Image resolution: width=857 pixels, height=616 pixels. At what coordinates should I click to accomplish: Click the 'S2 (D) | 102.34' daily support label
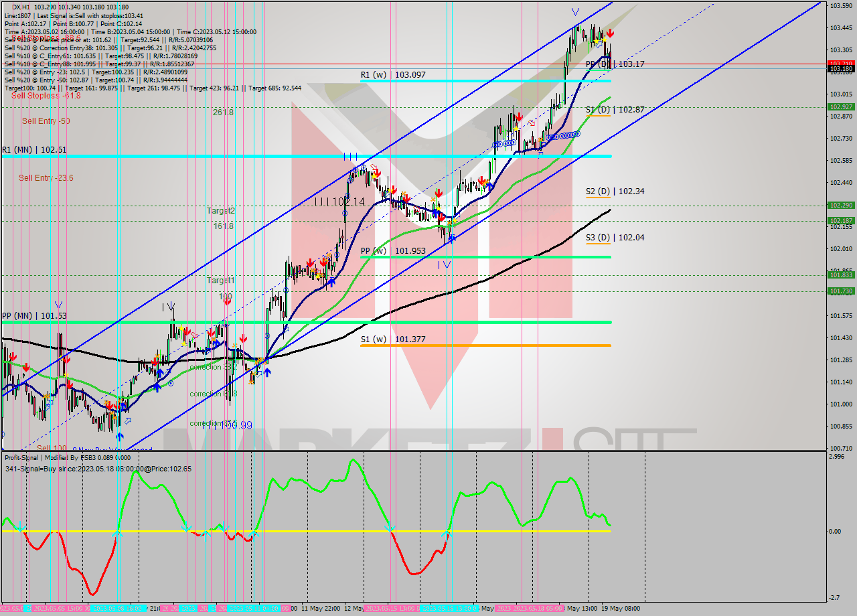[615, 191]
